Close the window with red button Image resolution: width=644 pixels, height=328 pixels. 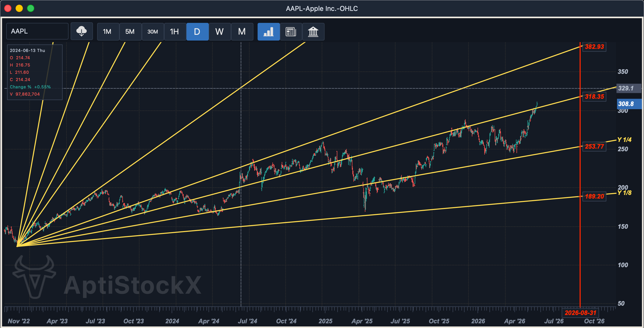pos(8,9)
